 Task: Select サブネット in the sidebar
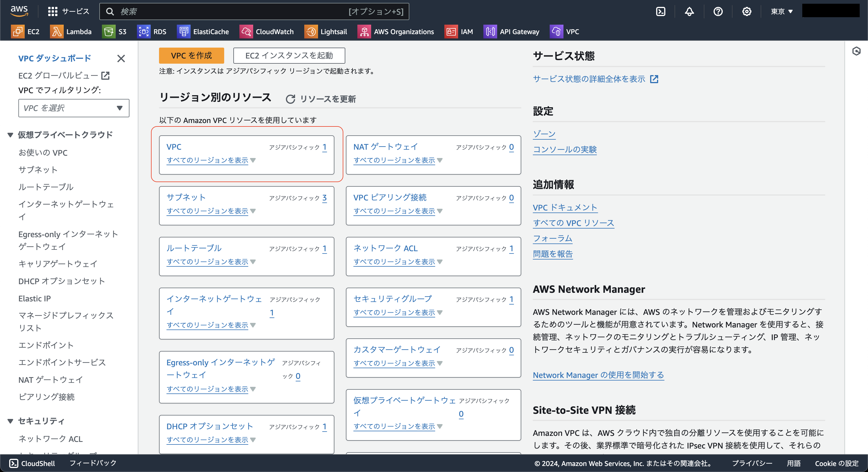coord(38,170)
